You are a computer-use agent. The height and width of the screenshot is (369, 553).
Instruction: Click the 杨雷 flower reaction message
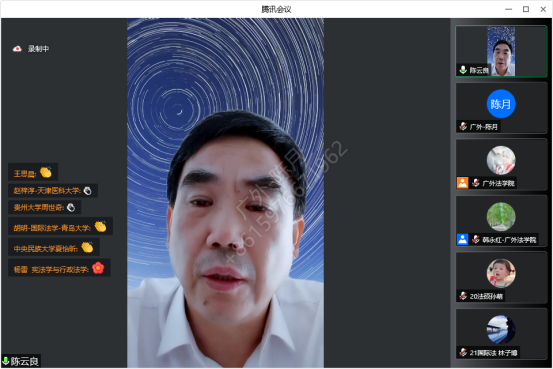pos(59,268)
